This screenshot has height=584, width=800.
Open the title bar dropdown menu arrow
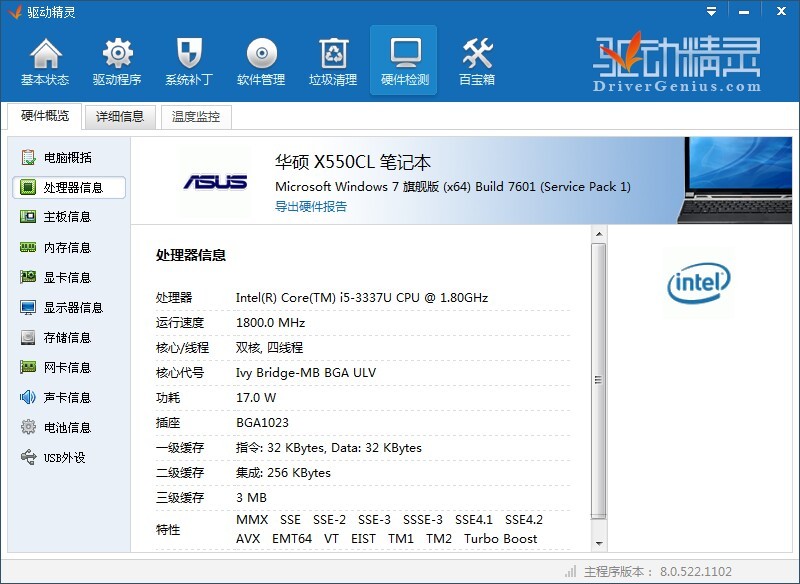[x=711, y=12]
